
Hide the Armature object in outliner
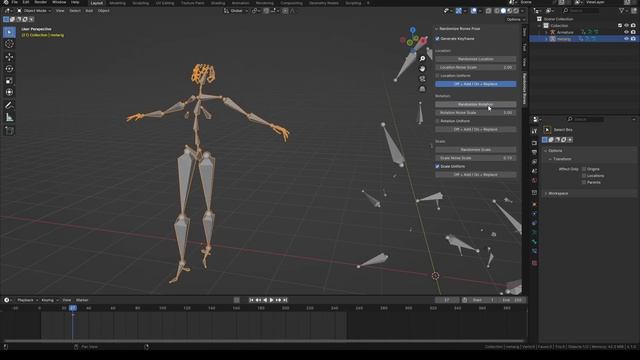click(627, 32)
